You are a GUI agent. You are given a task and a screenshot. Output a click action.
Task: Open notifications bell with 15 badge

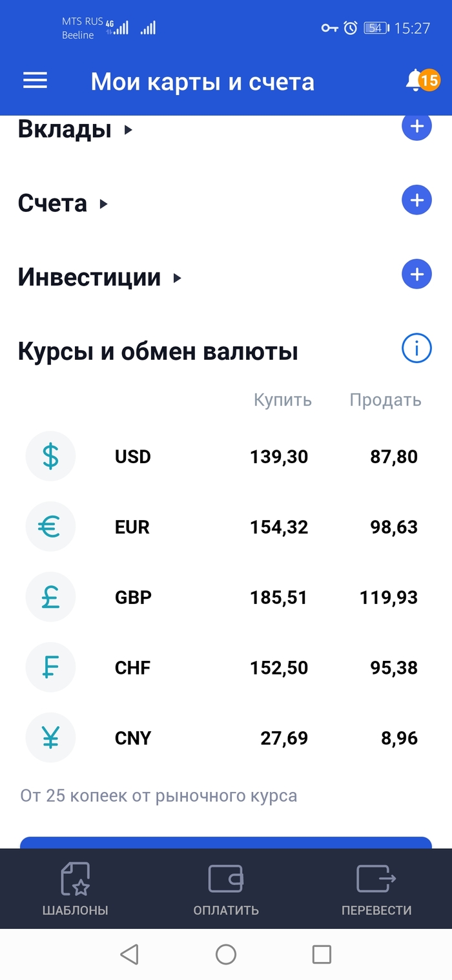[x=418, y=81]
